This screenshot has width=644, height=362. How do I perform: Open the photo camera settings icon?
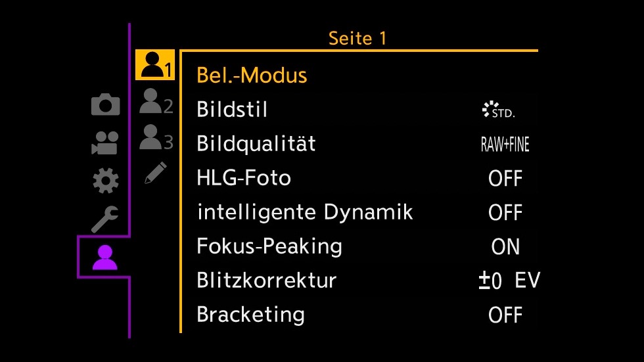click(106, 104)
